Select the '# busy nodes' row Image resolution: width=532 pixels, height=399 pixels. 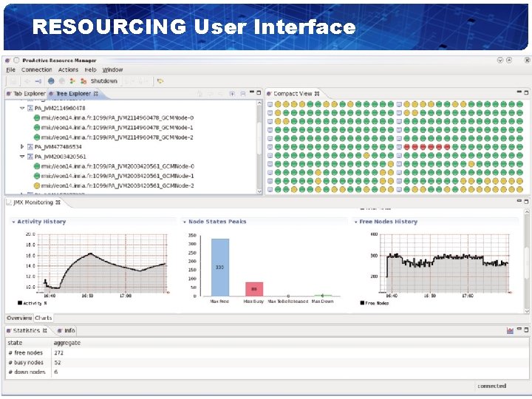coord(267,362)
